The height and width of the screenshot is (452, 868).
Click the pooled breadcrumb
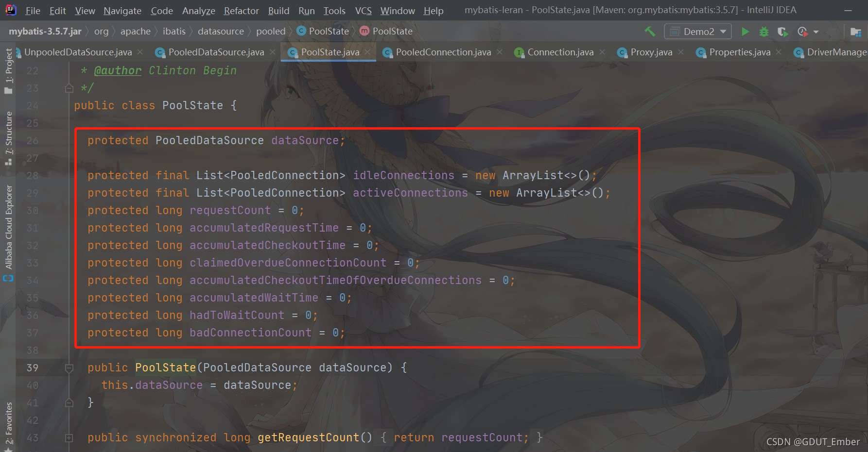[271, 32]
